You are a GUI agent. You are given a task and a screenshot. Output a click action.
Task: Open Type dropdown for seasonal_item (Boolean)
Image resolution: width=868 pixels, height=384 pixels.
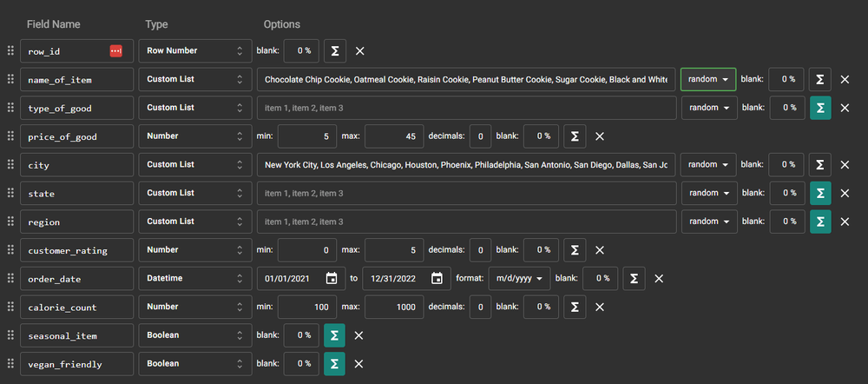tap(195, 335)
